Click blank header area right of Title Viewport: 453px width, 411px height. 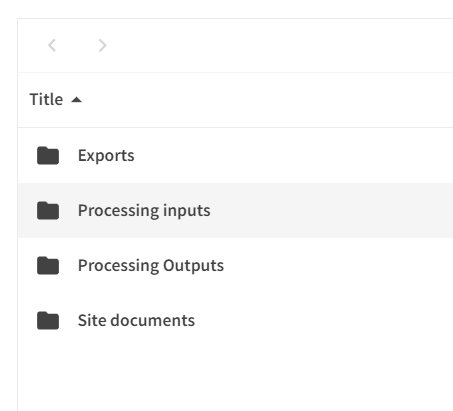267,100
